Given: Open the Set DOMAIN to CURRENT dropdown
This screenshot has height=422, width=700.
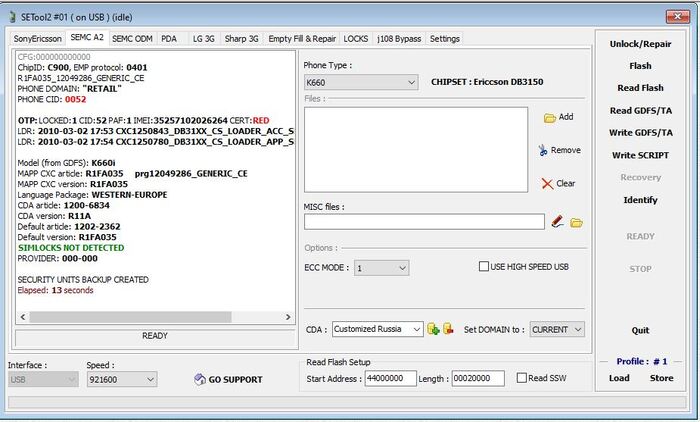Looking at the screenshot, I should tap(557, 330).
